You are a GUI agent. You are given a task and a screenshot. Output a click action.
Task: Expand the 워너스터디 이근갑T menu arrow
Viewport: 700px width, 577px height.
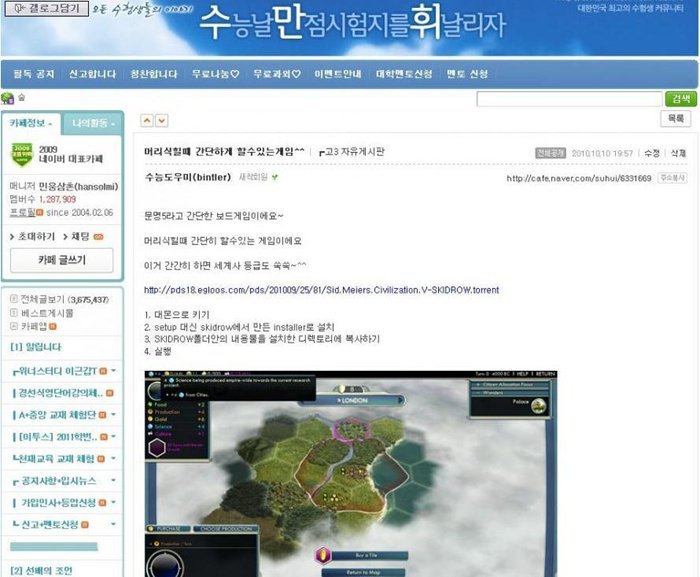click(113, 371)
